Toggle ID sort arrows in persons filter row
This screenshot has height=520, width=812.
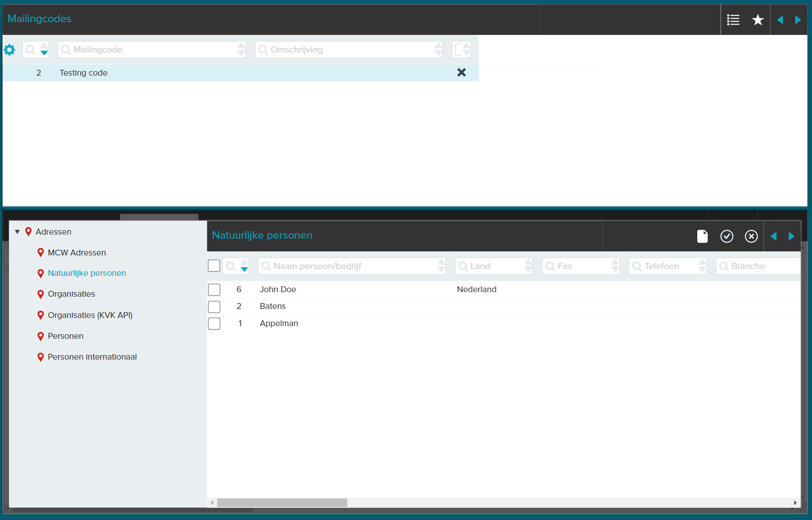[244, 266]
